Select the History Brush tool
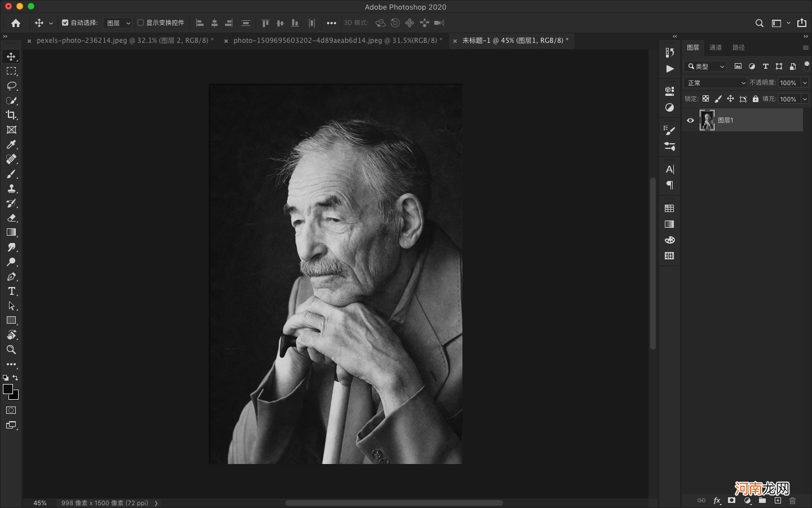Viewport: 812px width, 508px height. coord(11,203)
